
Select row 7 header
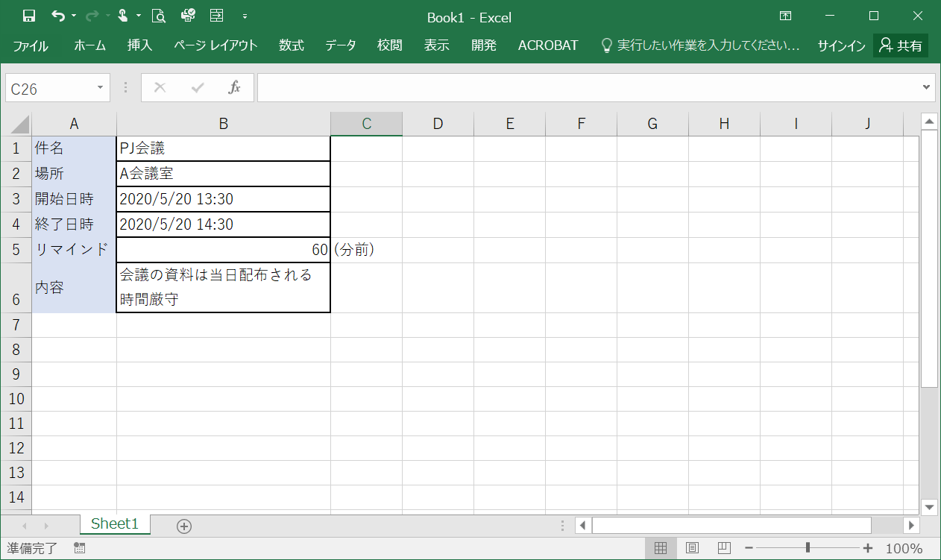click(16, 325)
